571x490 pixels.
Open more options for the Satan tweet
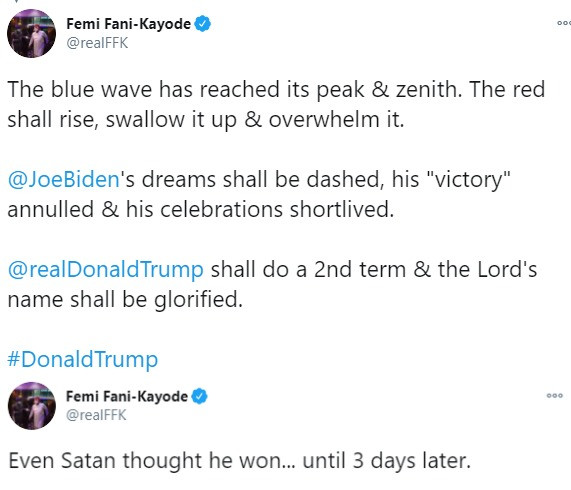[x=555, y=396]
